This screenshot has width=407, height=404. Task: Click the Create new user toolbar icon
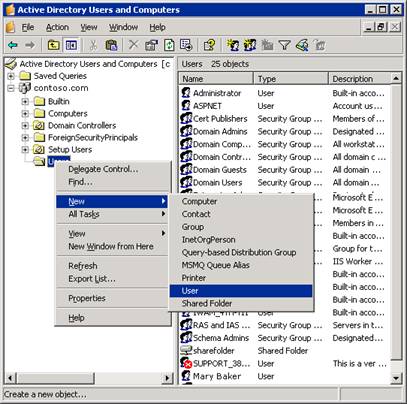click(233, 45)
